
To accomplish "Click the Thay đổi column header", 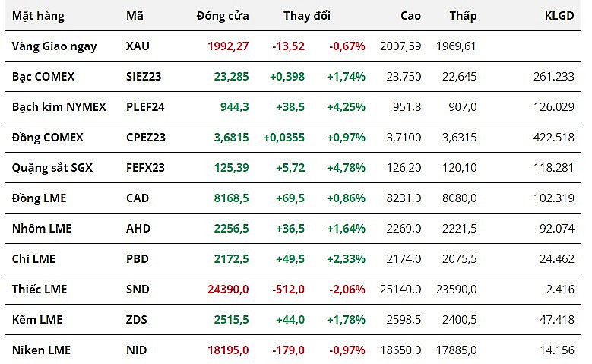I will 307,16.
